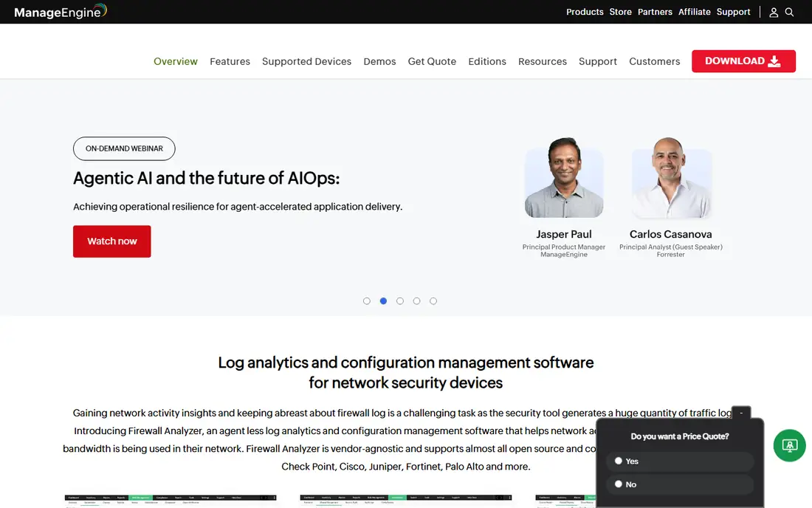The width and height of the screenshot is (812, 508).
Task: Click the Log analytics heading
Action: [406, 372]
